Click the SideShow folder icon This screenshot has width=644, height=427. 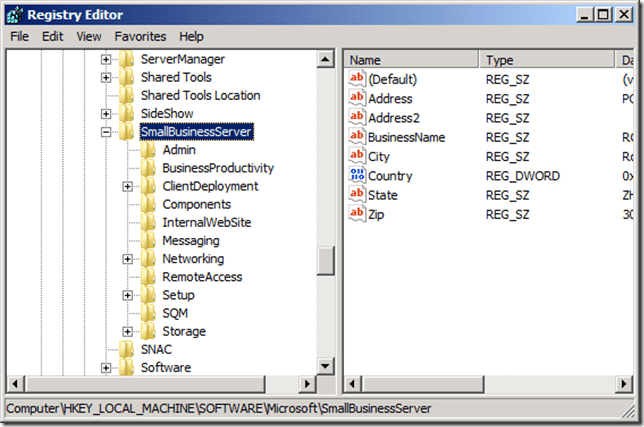pos(126,113)
